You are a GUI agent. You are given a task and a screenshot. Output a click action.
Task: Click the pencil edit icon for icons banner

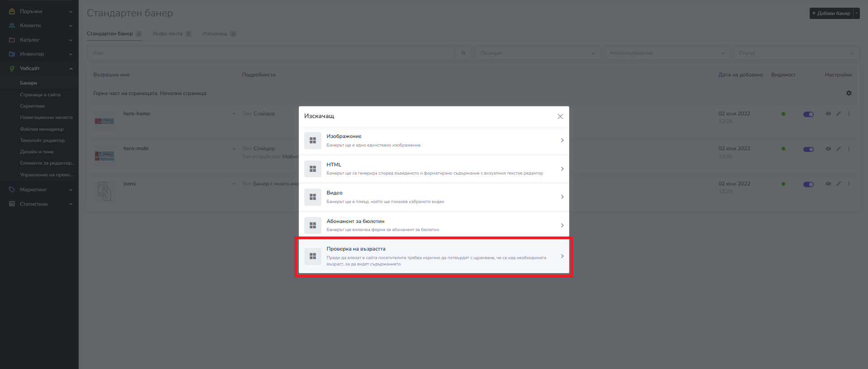click(x=838, y=184)
